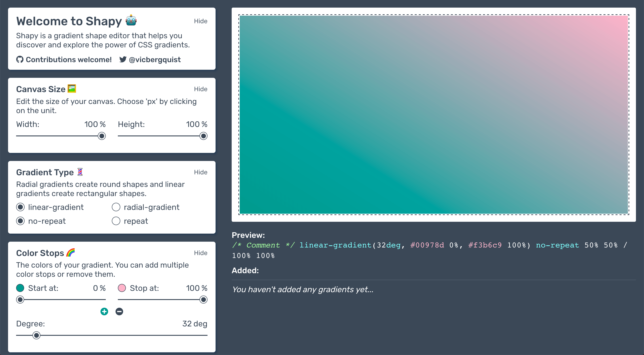Click the add color stop plus icon
This screenshot has width=644, height=355.
104,311
